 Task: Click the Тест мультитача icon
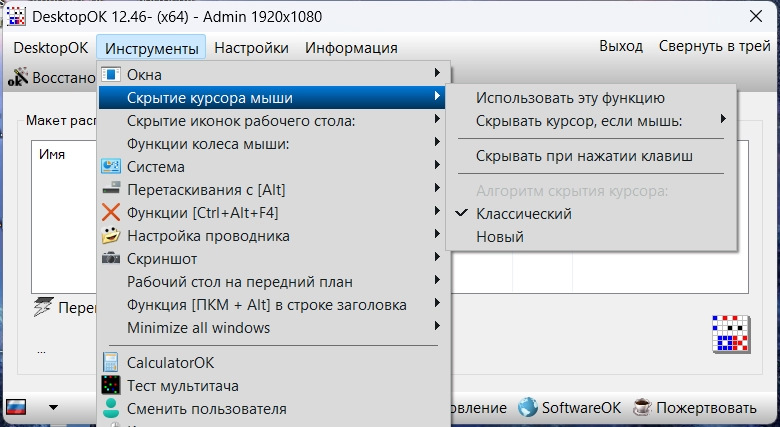click(x=111, y=386)
